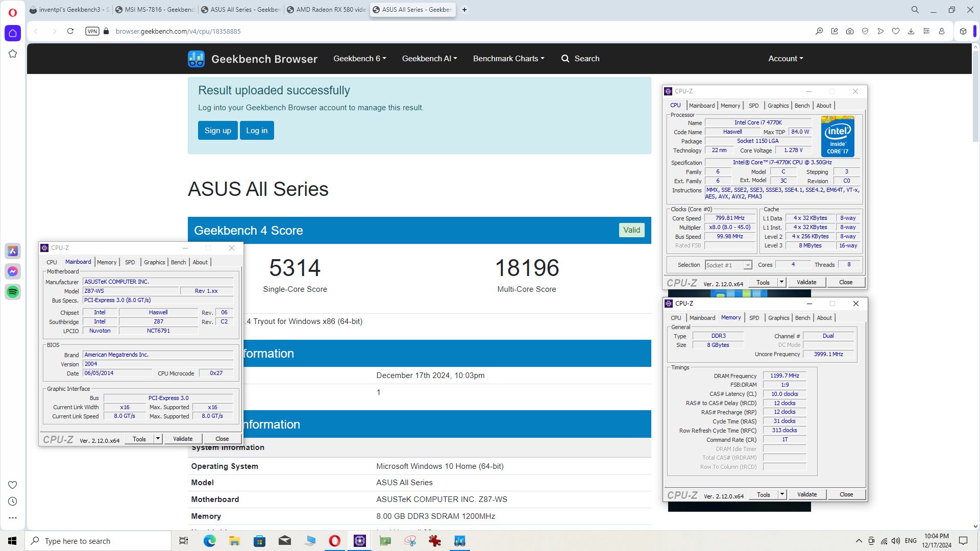Image resolution: width=980 pixels, height=551 pixels.
Task: Open Graphics tab in CPU-Z Memory window
Action: coord(779,318)
